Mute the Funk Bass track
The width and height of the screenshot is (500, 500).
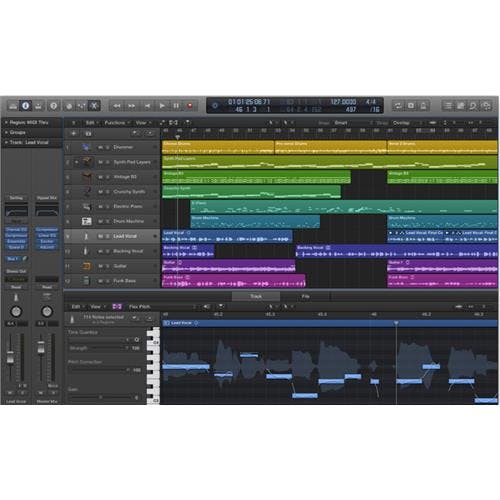point(100,281)
